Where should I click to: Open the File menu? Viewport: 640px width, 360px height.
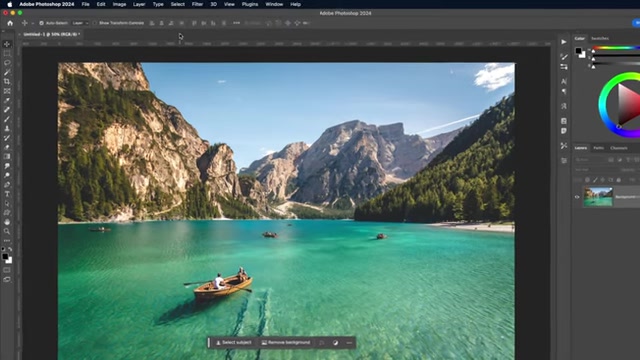point(85,4)
